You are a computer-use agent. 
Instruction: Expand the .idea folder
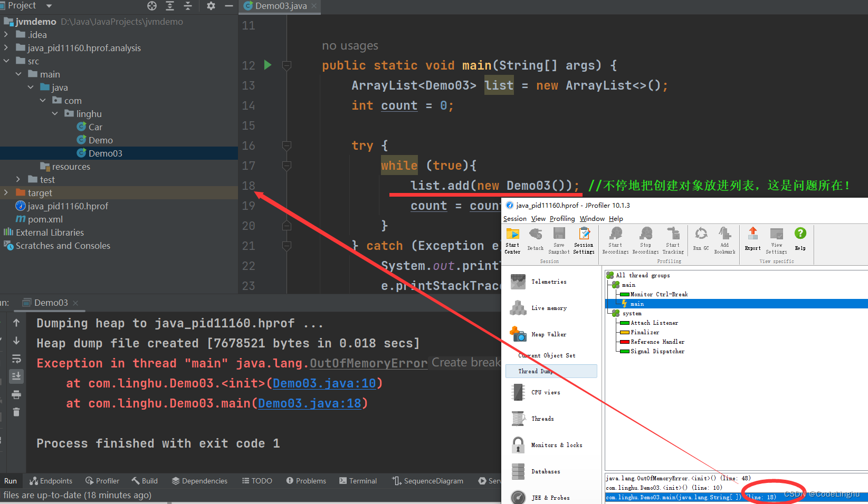coord(6,34)
